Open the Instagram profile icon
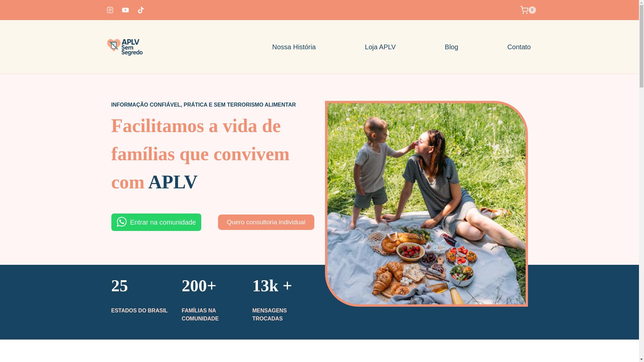The image size is (644, 362). pyautogui.click(x=110, y=10)
